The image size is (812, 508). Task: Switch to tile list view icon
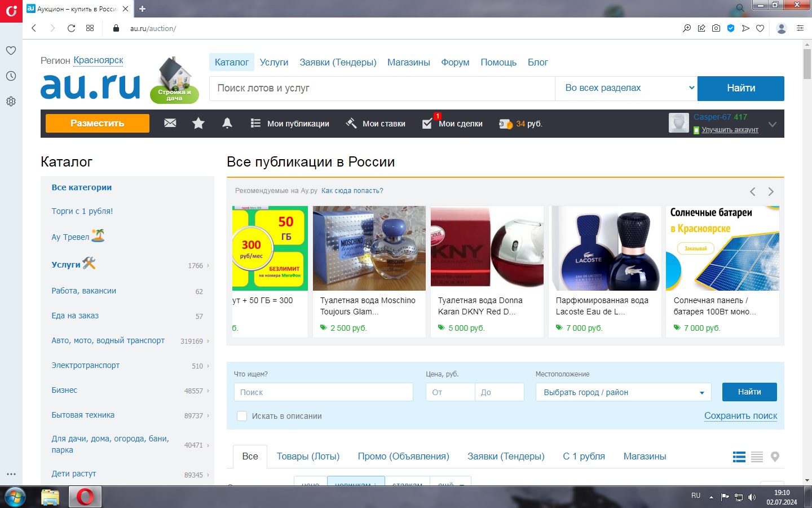coord(739,457)
